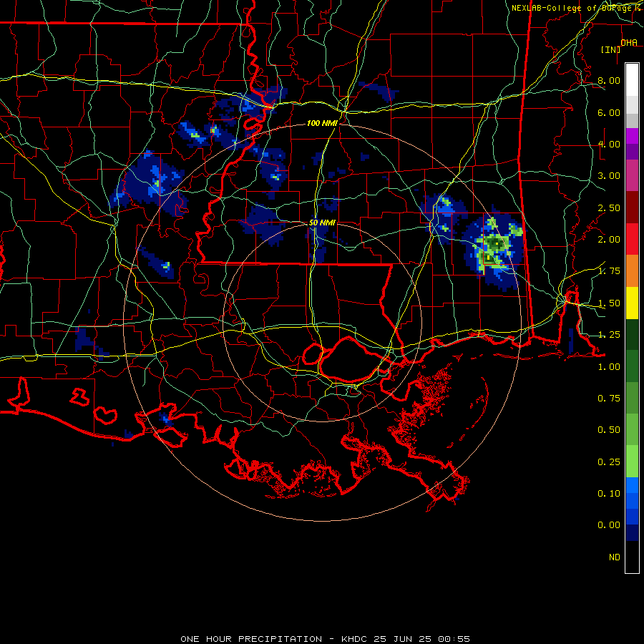Click the '0.50' legend label
This screenshot has height=644, width=644.
coord(609,430)
